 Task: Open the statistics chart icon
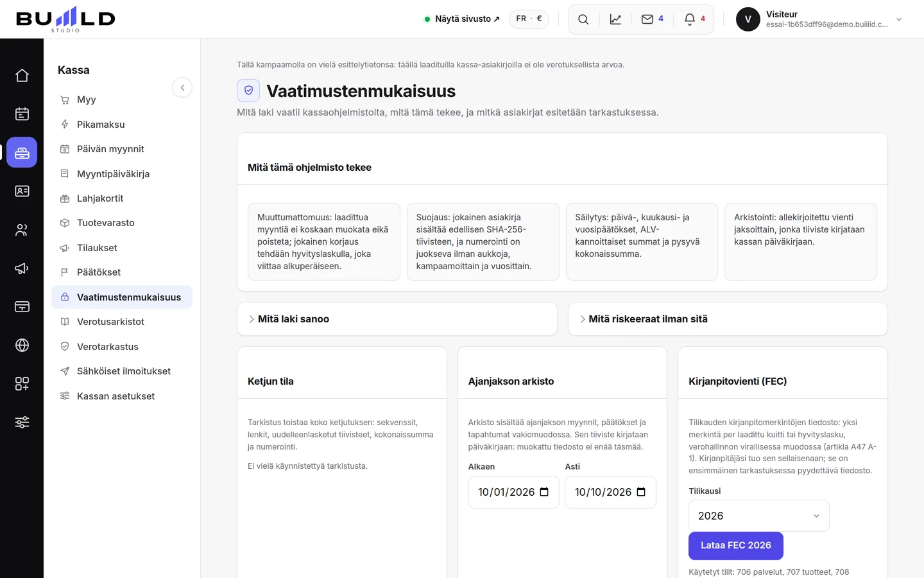click(615, 19)
